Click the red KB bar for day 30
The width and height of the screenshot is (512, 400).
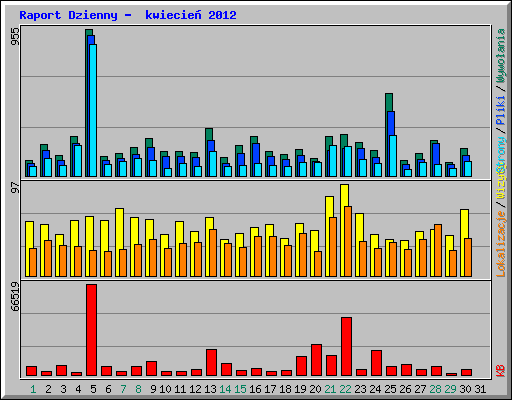pyautogui.click(x=466, y=372)
